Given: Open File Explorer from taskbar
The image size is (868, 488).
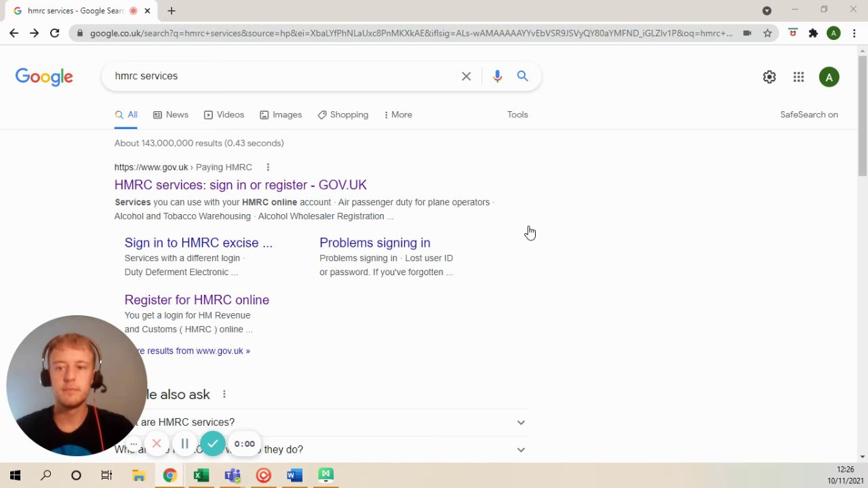Looking at the screenshot, I should pyautogui.click(x=138, y=475).
